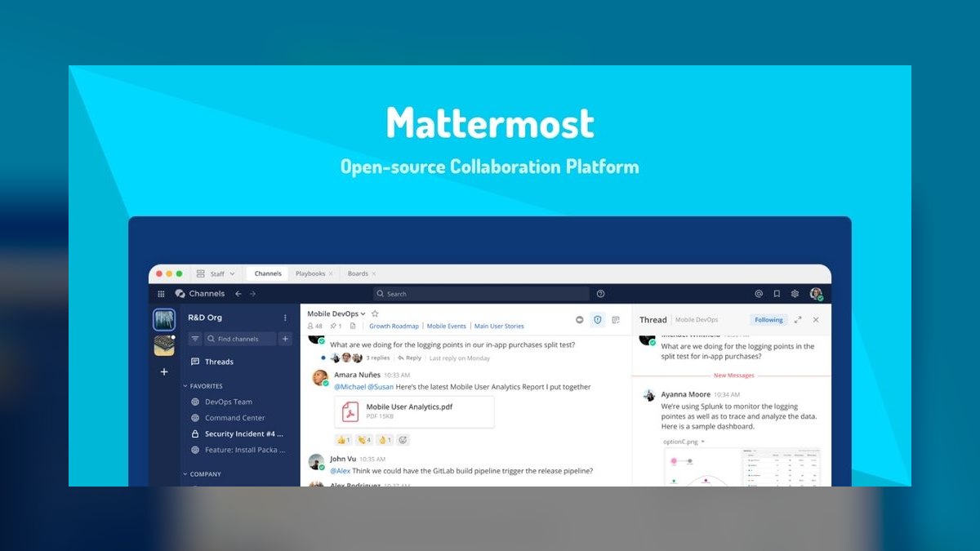Select the Channels tab
This screenshot has height=551, width=980.
click(268, 274)
